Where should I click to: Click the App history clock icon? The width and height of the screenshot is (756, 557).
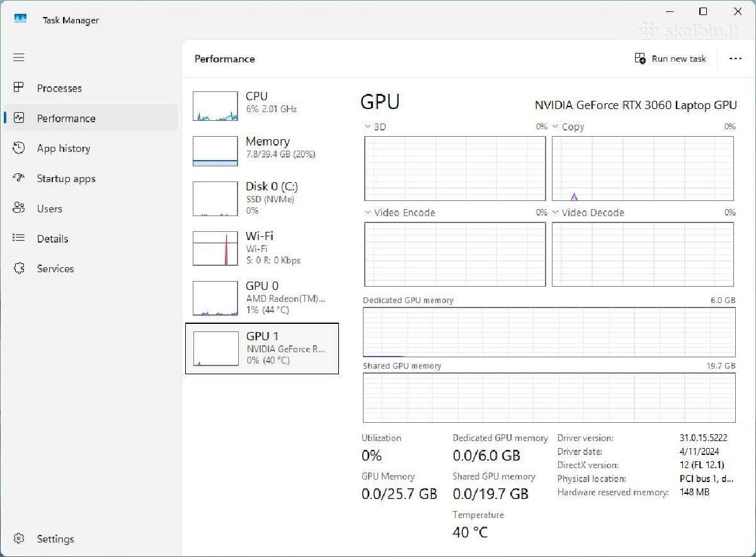[19, 148]
